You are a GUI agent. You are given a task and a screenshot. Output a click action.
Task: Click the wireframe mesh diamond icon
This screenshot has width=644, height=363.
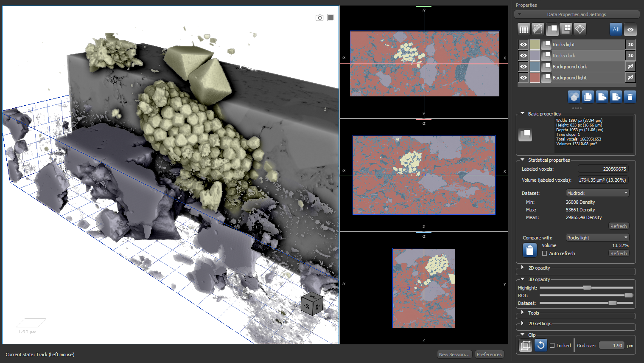point(580,29)
